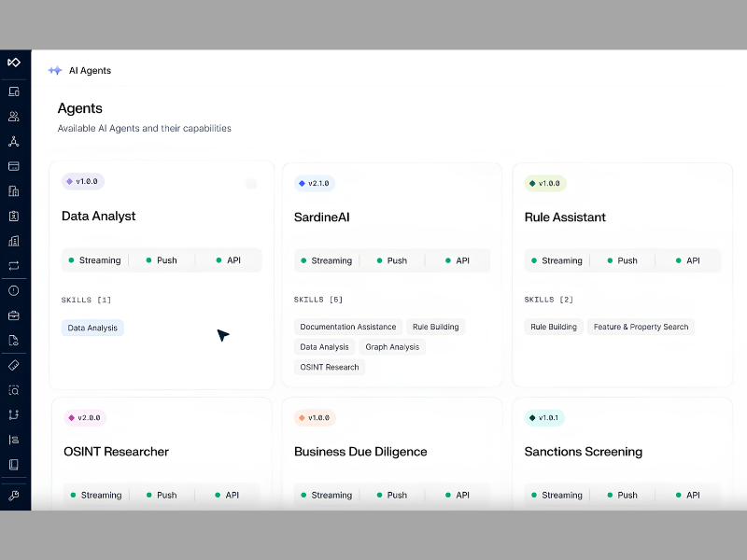Click Push capability on Rule Assistant card

[622, 260]
